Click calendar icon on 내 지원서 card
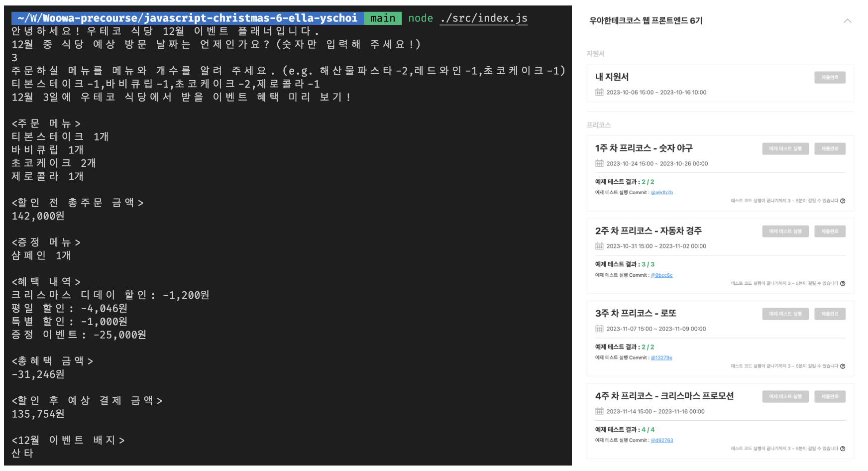Image resolution: width=868 pixels, height=471 pixels. [599, 92]
